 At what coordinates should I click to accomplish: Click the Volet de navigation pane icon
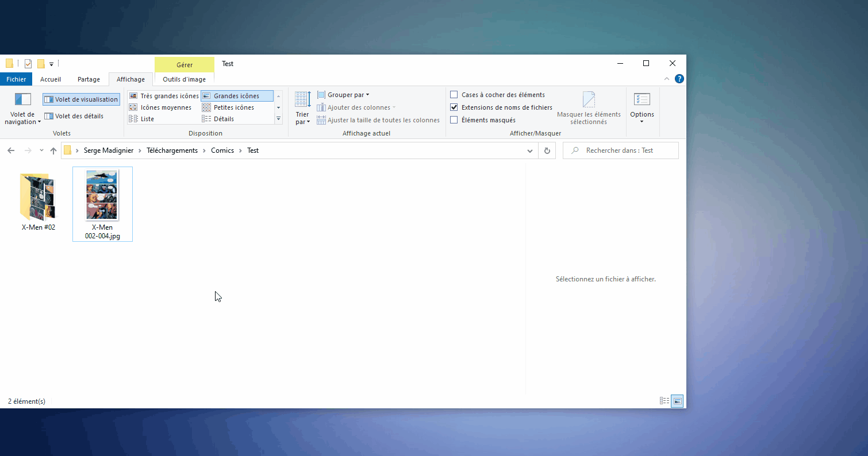(x=23, y=99)
